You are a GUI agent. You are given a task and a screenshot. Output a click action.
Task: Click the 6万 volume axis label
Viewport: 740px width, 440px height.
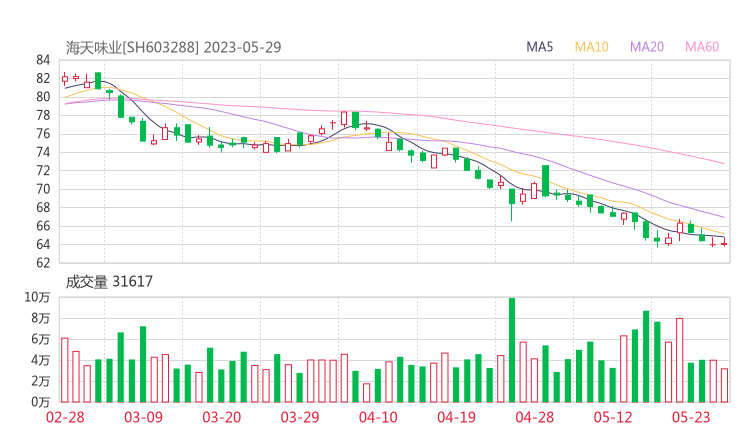(41, 339)
